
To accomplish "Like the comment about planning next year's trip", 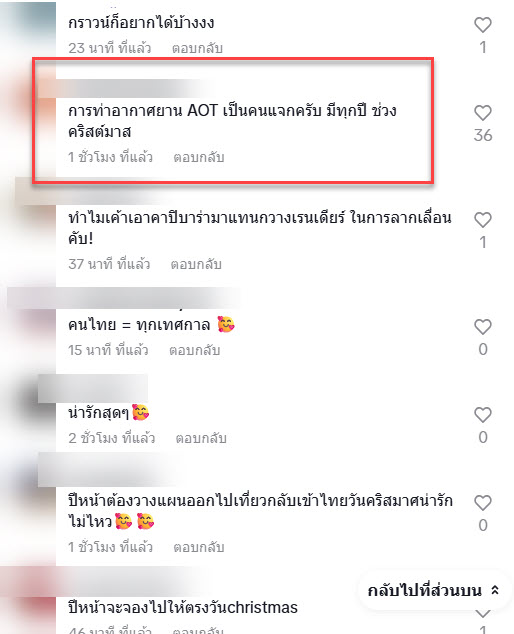I will pyautogui.click(x=482, y=503).
